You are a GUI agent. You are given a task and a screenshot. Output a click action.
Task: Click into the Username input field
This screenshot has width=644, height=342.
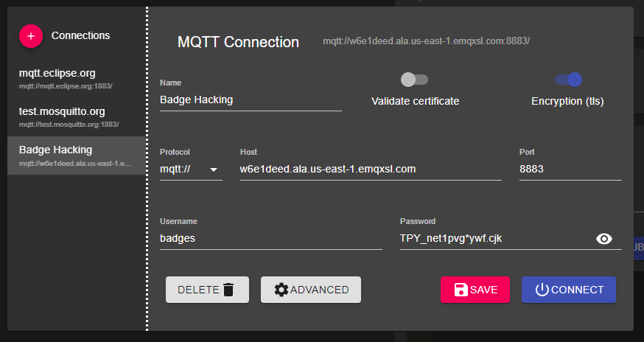(x=270, y=239)
